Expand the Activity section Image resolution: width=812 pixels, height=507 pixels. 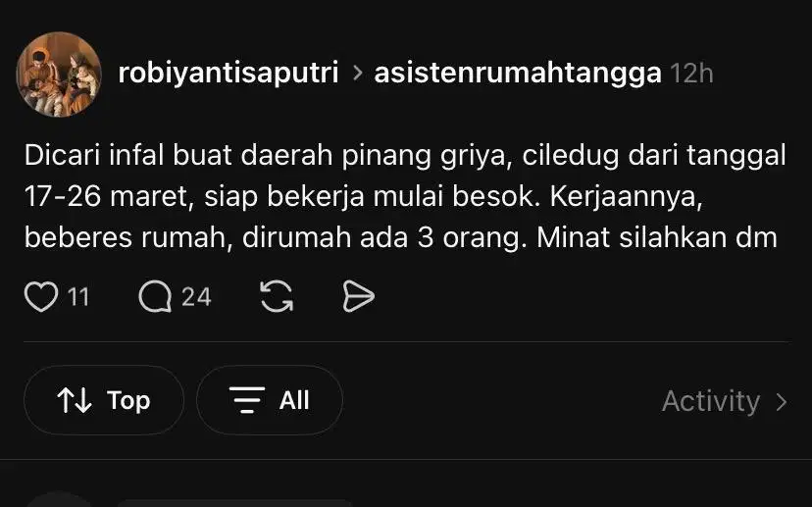[725, 401]
